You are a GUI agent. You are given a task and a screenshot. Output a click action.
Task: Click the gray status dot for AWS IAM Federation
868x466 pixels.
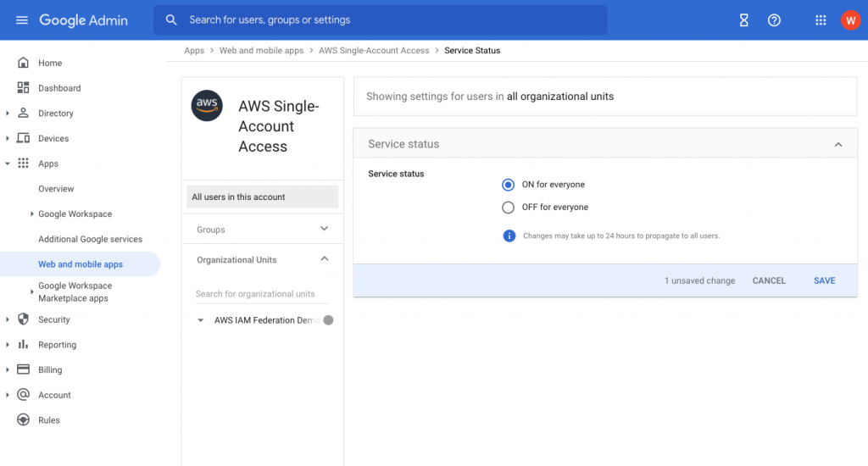coord(328,320)
